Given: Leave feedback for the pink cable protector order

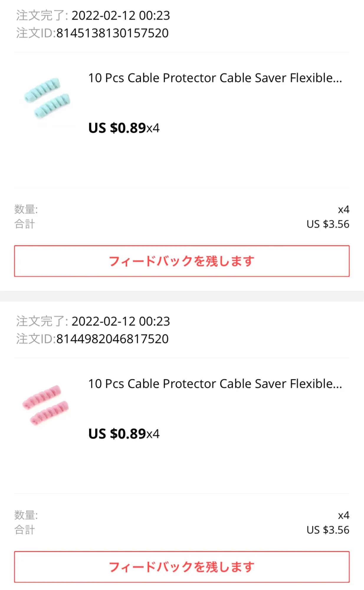Looking at the screenshot, I should tap(182, 567).
